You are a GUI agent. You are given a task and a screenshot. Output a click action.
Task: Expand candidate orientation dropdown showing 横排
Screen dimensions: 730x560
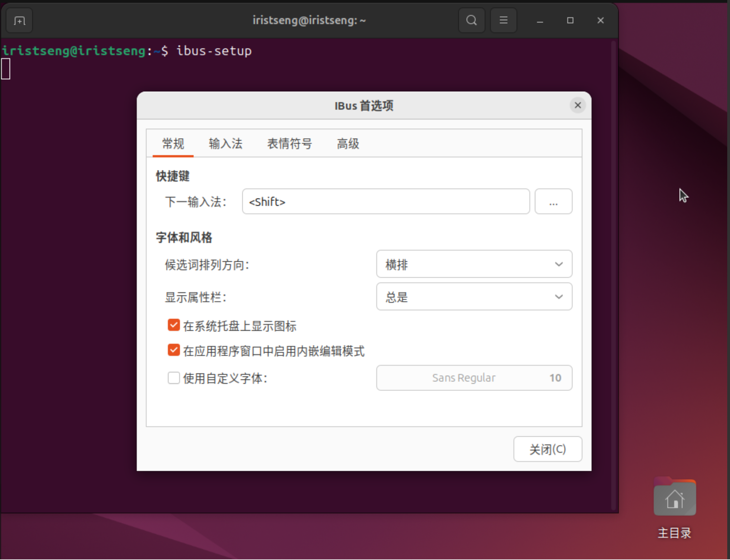pos(474,264)
